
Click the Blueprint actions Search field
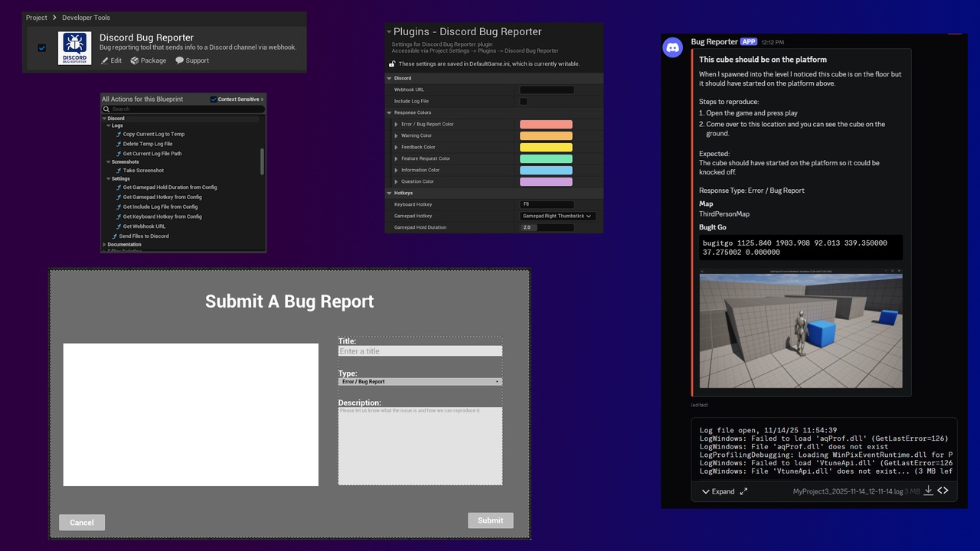184,109
